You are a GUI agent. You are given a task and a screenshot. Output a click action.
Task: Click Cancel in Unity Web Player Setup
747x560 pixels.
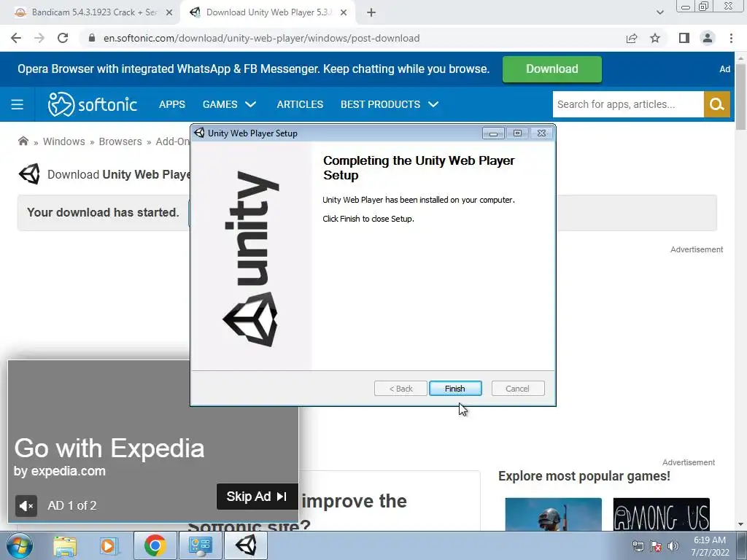(x=517, y=389)
